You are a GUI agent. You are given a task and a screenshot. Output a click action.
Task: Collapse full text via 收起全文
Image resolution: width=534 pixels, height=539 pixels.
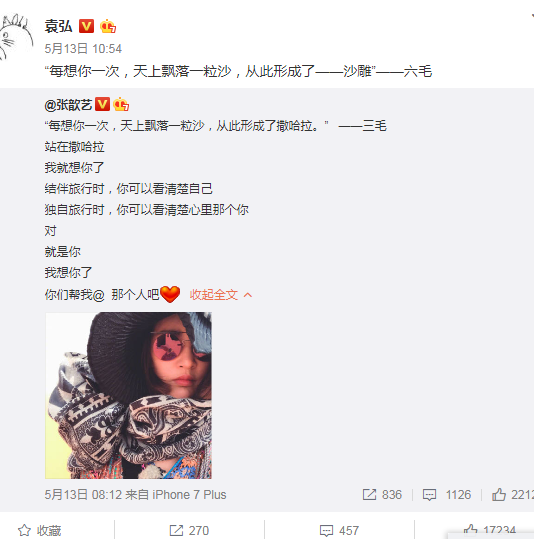214,295
